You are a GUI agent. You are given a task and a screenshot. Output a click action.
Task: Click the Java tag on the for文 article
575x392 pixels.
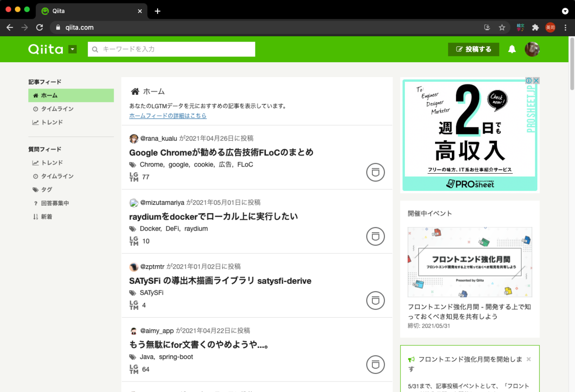pyautogui.click(x=146, y=357)
